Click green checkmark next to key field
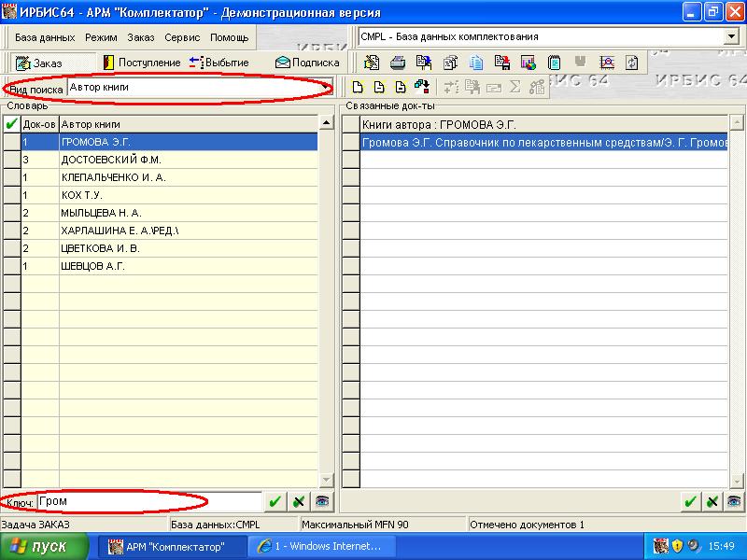Screen dimensions: 747x560 pos(275,501)
